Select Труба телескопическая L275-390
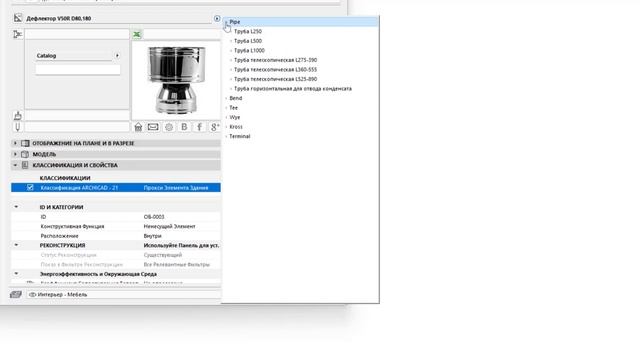 click(276, 60)
